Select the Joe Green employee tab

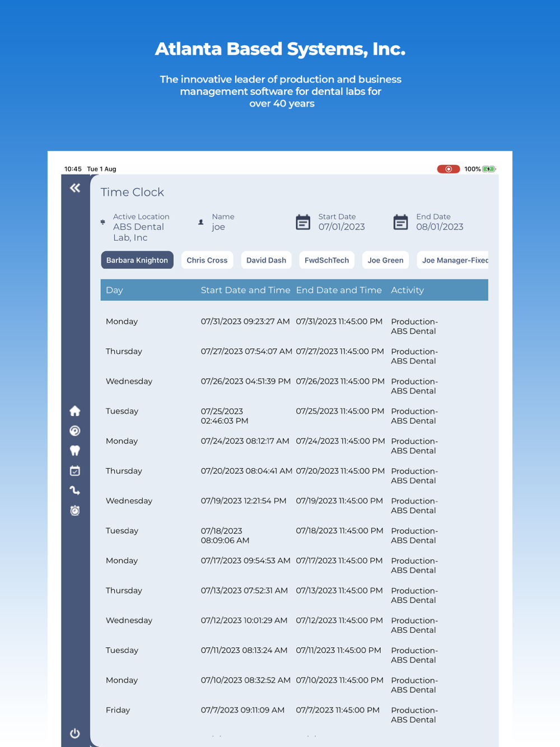click(x=385, y=260)
